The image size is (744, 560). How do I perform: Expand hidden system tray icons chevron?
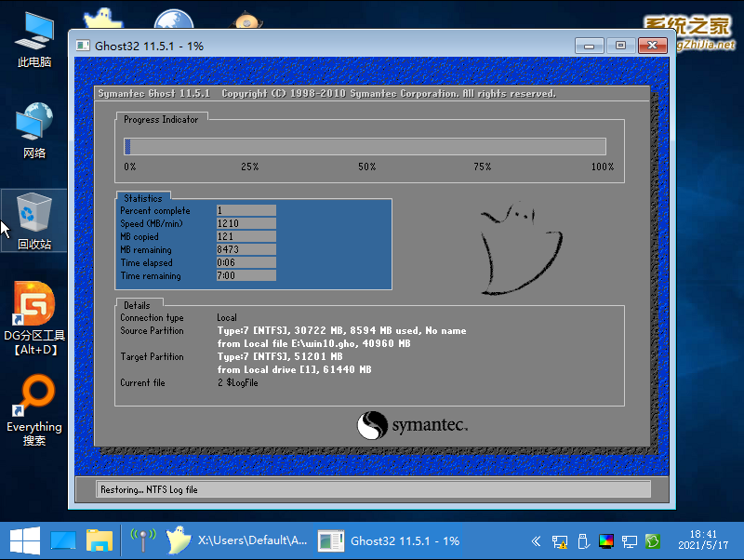pyautogui.click(x=537, y=540)
